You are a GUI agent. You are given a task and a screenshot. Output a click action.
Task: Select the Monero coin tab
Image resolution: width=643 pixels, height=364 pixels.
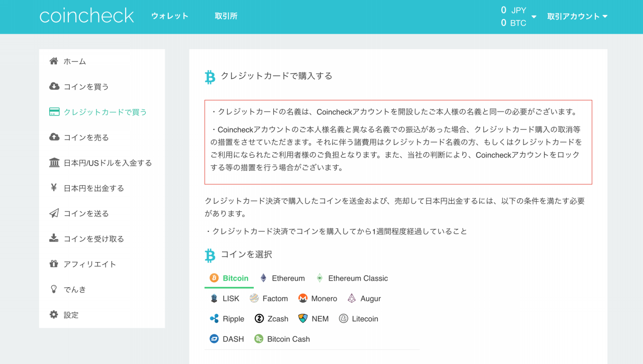click(x=317, y=298)
